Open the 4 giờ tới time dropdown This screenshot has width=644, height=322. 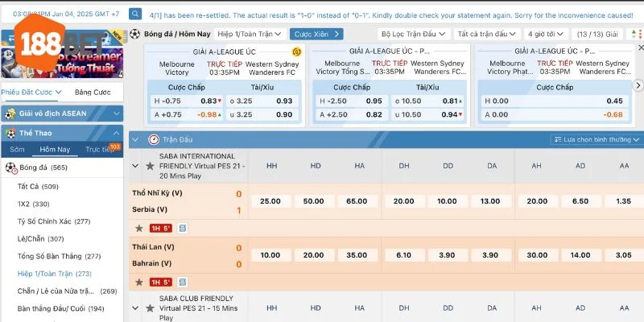[x=547, y=34]
